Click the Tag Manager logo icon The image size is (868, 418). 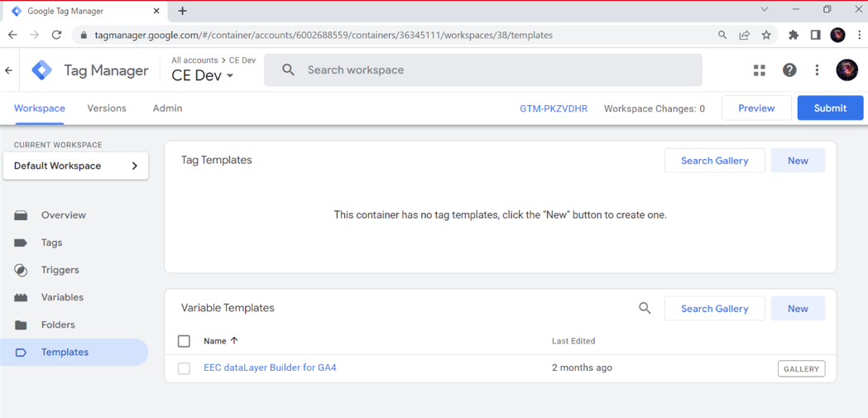coord(41,70)
